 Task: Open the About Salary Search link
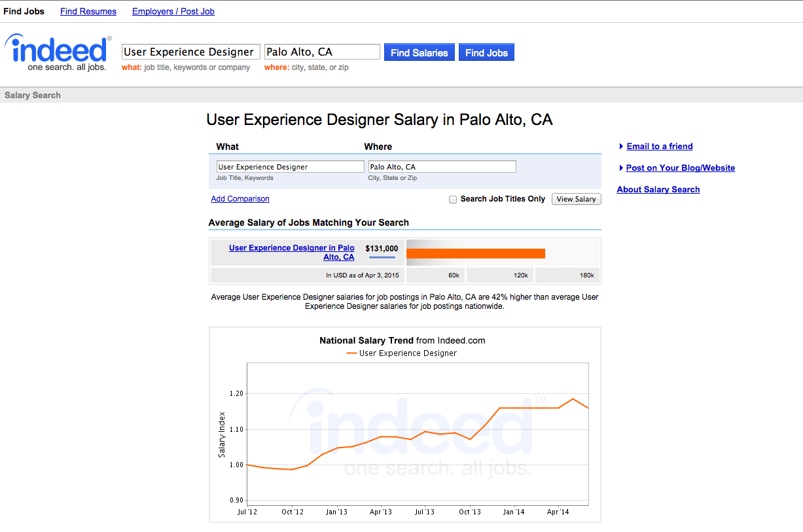click(658, 190)
